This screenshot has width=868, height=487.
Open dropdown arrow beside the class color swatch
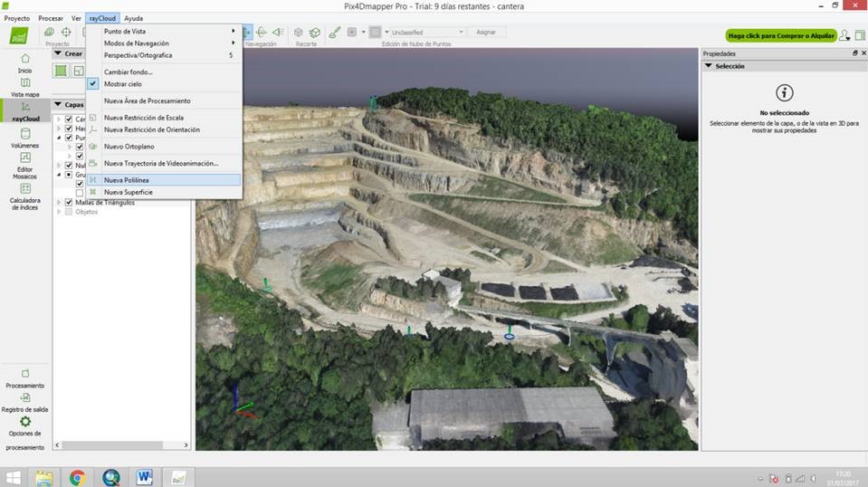(x=386, y=32)
